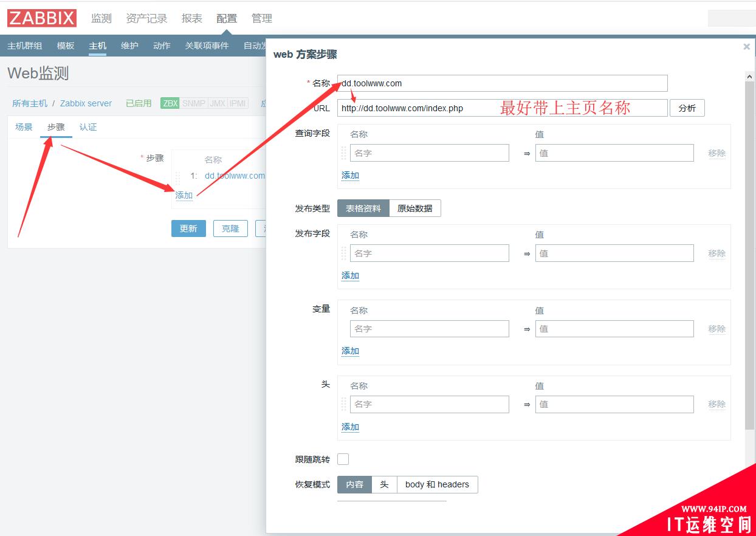Click the 克隆 button
This screenshot has width=756, height=536.
pyautogui.click(x=230, y=228)
